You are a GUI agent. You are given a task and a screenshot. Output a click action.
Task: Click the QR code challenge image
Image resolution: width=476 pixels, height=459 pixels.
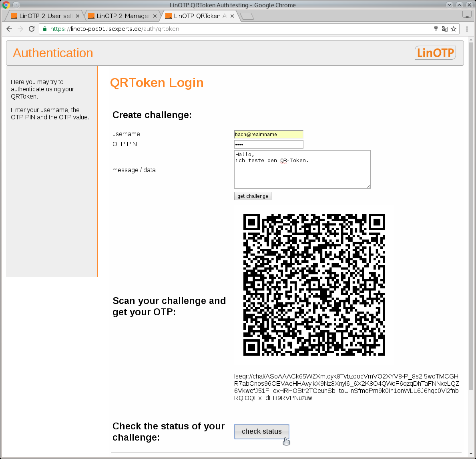click(x=314, y=284)
